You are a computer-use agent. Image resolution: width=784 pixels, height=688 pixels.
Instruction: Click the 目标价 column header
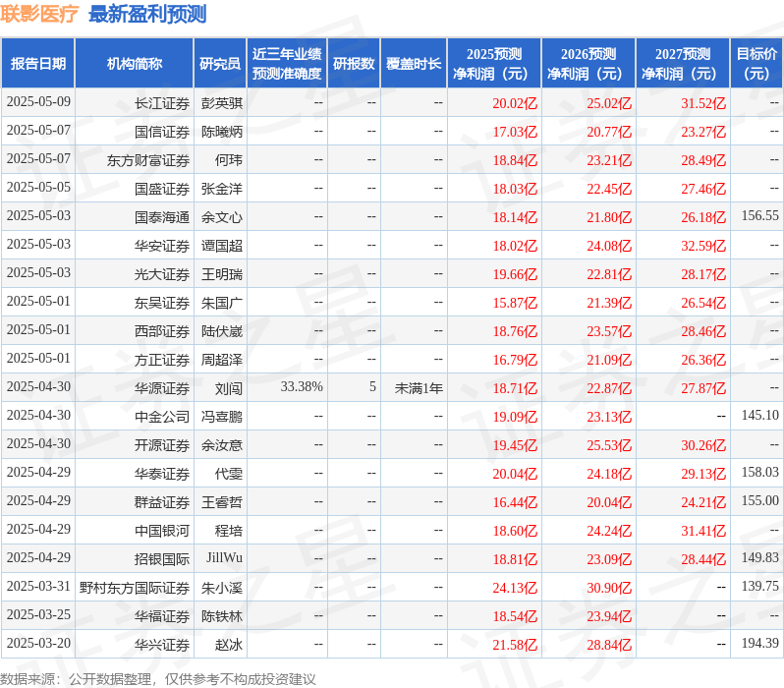pyautogui.click(x=756, y=64)
